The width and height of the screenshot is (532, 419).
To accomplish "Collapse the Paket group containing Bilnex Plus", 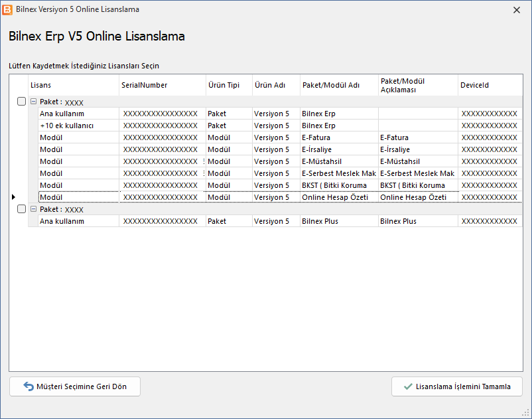I will (x=33, y=209).
